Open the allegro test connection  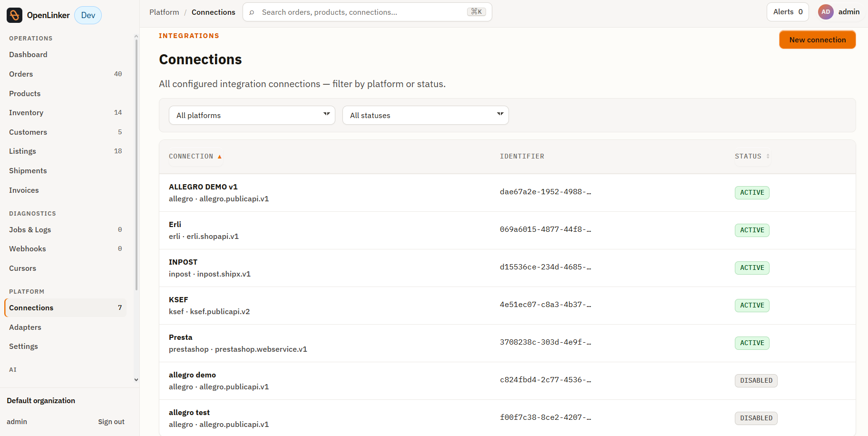coord(507,418)
